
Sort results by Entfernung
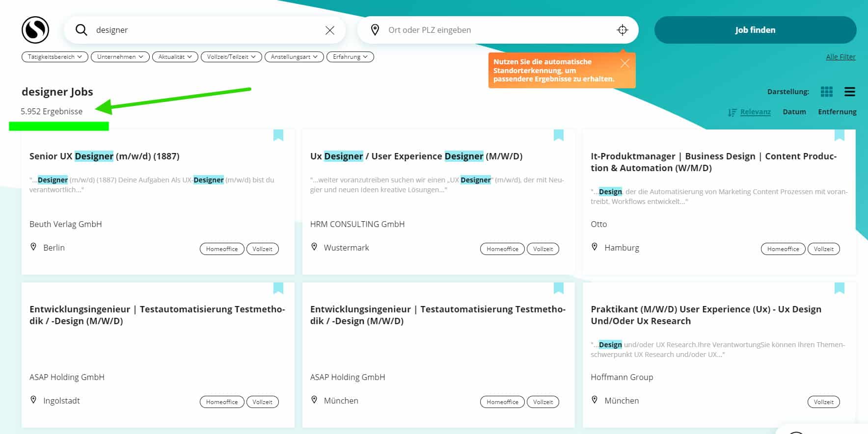[837, 112]
